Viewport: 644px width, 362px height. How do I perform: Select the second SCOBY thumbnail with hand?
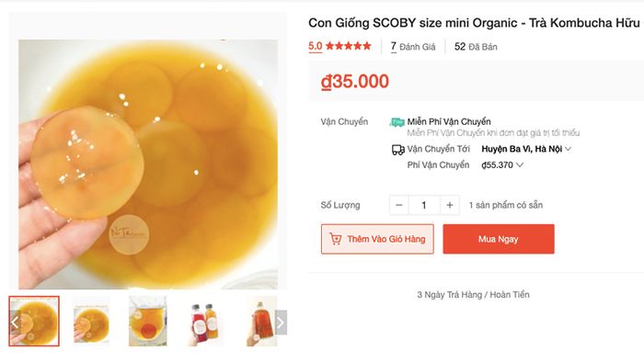click(91, 322)
